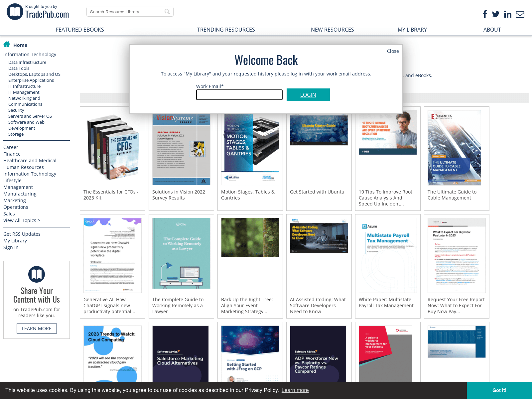Open Desktops, Laptops and OS category
This screenshot has height=399, width=532.
tap(34, 74)
